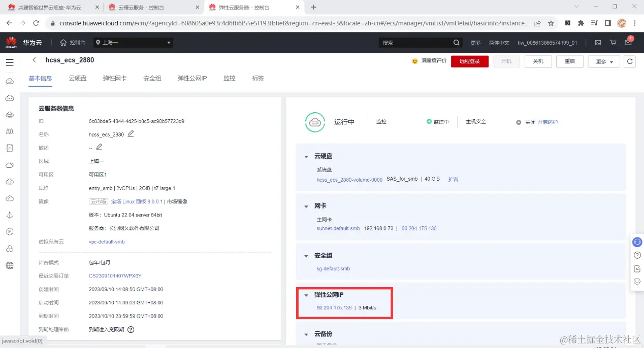Go back with the arrow beside hcss_ecs_2880
The height and width of the screenshot is (348, 644).
point(34,60)
